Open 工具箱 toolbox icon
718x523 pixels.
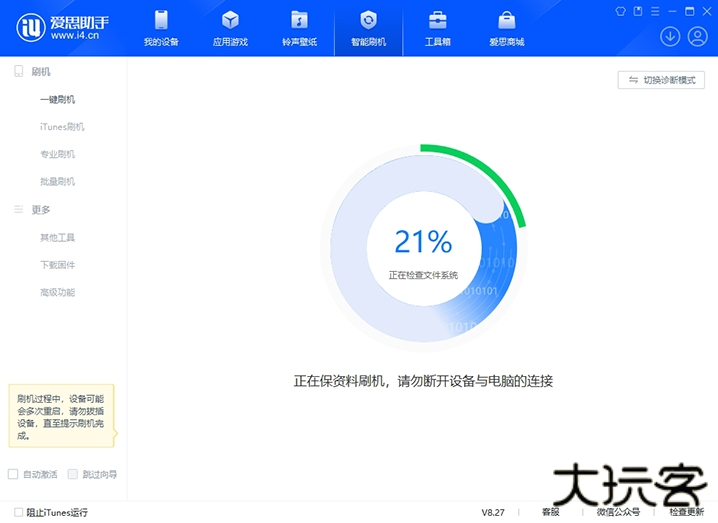pyautogui.click(x=438, y=21)
